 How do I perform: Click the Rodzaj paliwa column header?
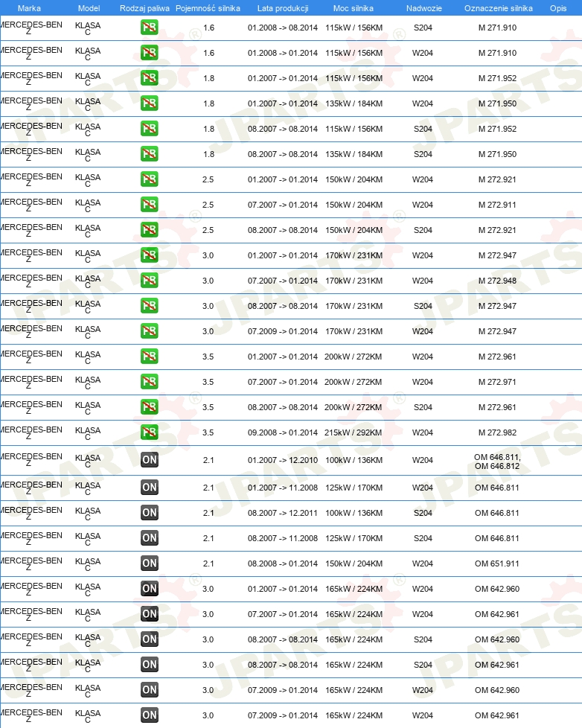click(144, 8)
